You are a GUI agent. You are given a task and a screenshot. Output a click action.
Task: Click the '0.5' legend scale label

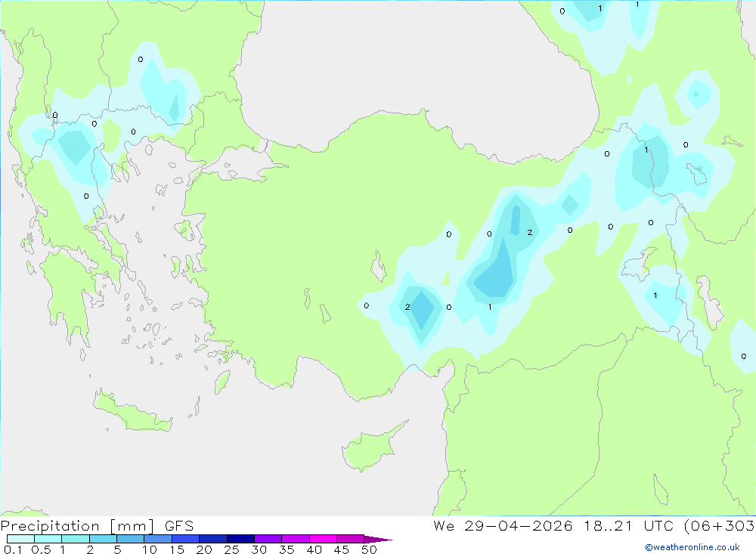pos(41,549)
